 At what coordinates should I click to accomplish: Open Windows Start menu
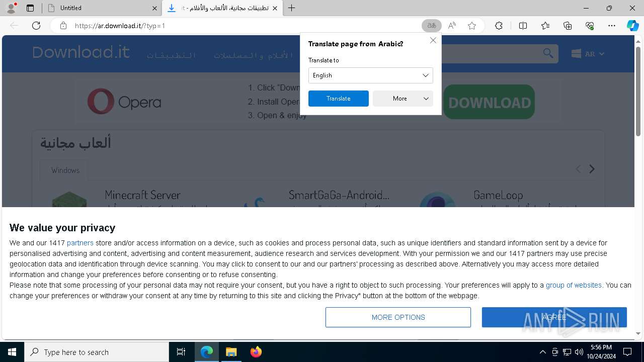tap(12, 352)
